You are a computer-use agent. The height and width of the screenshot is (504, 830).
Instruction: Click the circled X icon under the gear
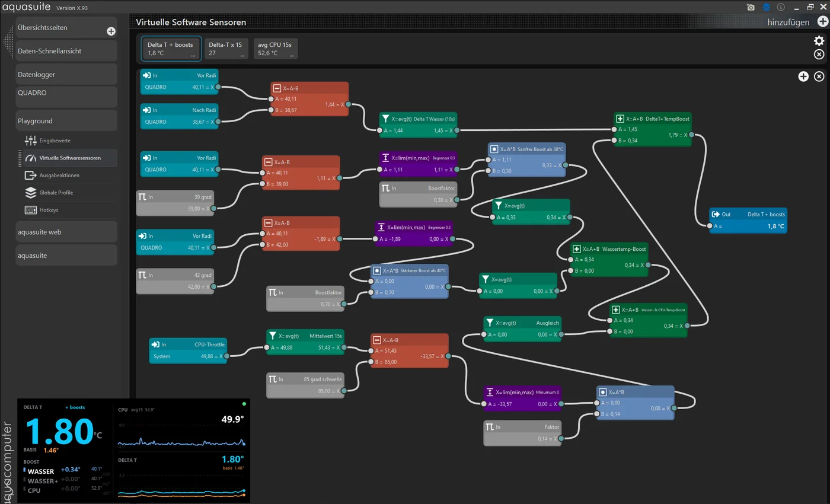point(819,55)
